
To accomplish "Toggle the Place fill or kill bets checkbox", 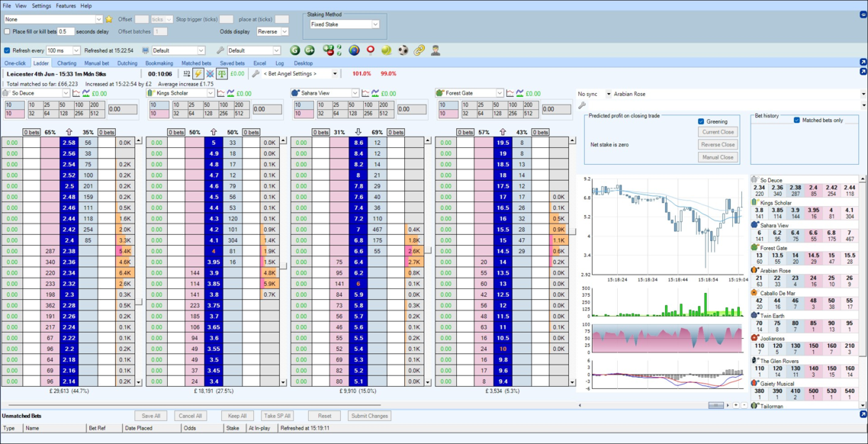I will point(7,31).
